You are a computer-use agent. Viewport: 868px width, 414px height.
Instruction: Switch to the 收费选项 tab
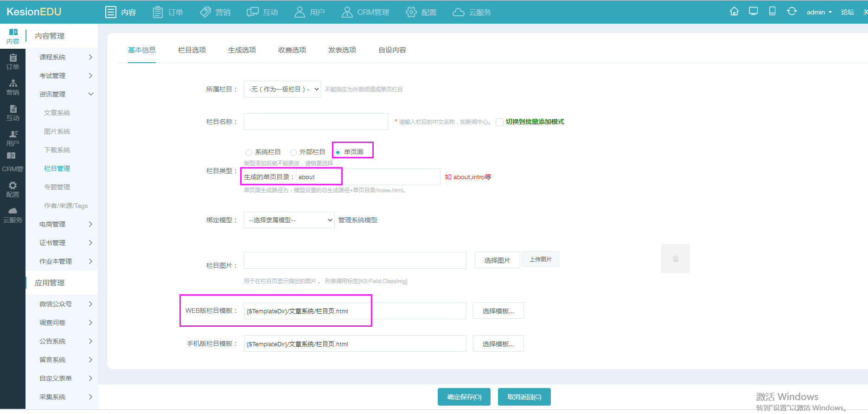[292, 50]
